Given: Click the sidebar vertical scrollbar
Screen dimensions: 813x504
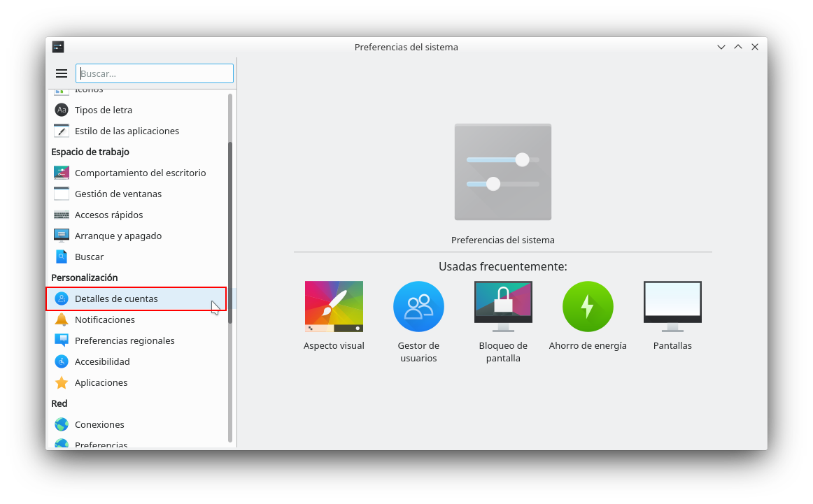Looking at the screenshot, I should tap(230, 231).
